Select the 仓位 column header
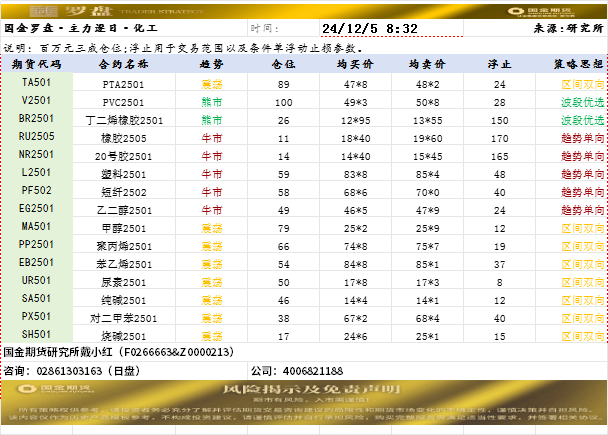 pos(283,64)
